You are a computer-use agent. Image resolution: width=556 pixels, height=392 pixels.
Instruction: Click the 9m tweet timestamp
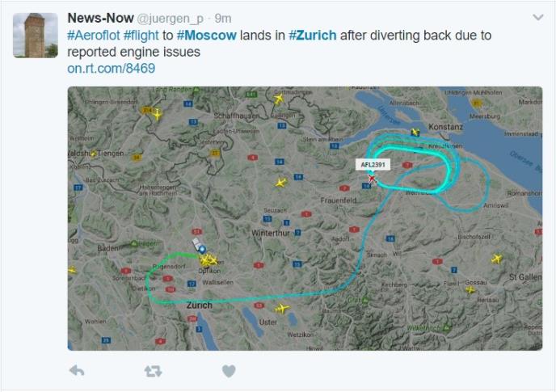click(223, 19)
